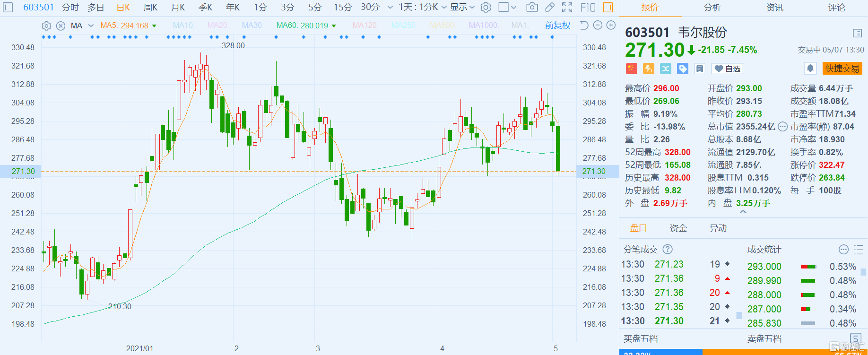Viewport: 868px width, 355px height.
Task: Open 盘口 level-five icon next to 卖盘五档
Action: [x=855, y=338]
